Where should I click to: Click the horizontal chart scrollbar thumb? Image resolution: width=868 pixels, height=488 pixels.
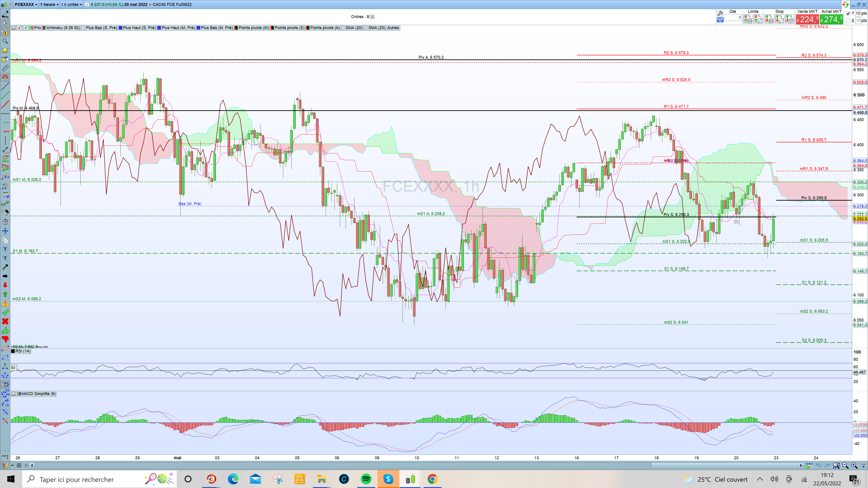coord(724,465)
